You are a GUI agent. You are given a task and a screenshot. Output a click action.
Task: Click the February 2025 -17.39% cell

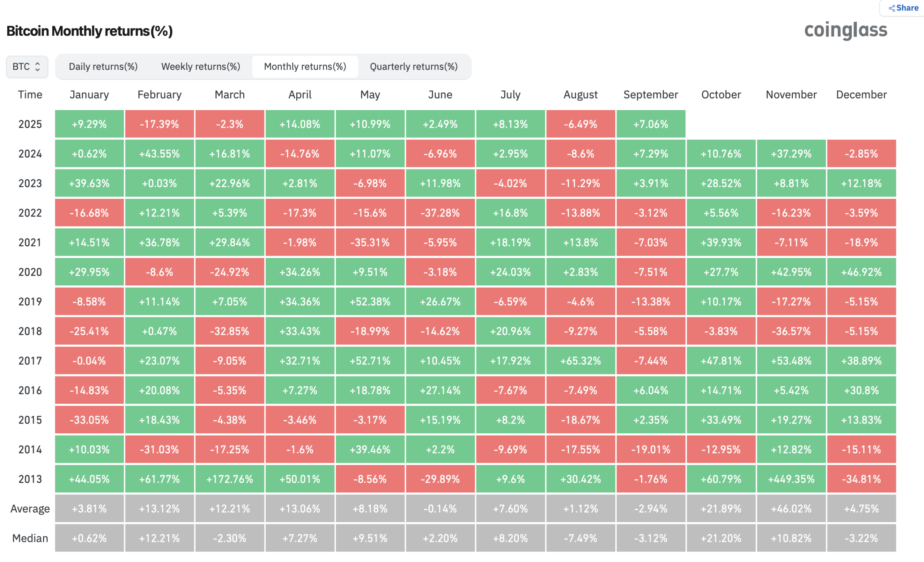click(160, 124)
